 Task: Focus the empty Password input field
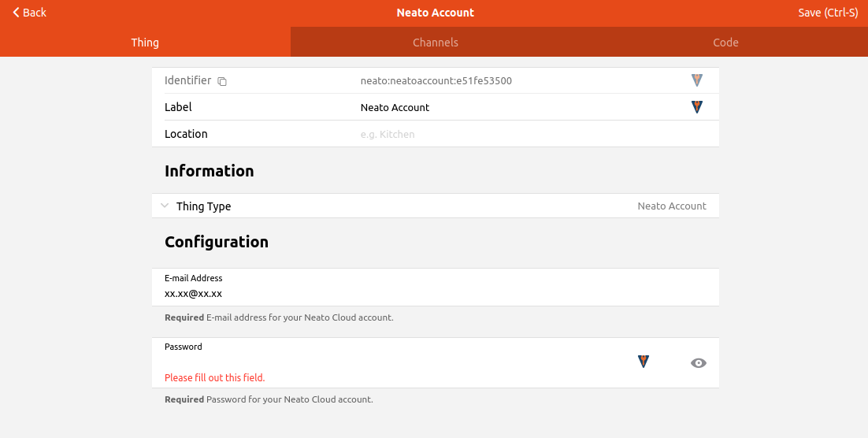(394, 362)
